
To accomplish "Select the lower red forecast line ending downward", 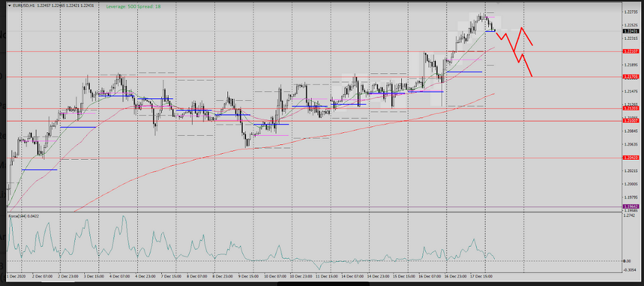I will [x=527, y=66].
